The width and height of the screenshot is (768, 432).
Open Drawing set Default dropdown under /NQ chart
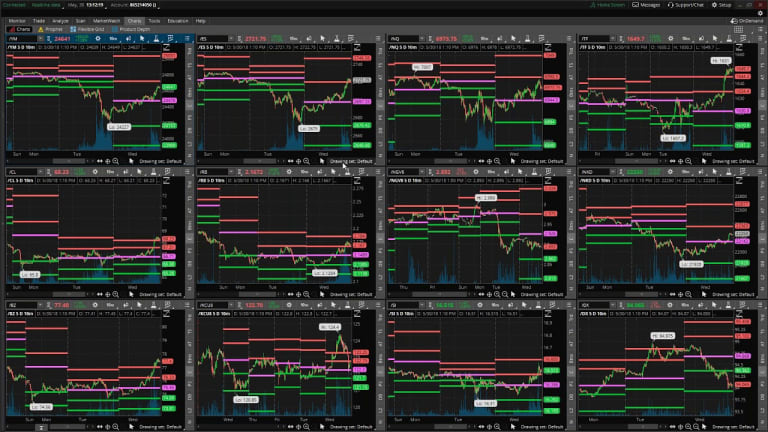(542, 161)
